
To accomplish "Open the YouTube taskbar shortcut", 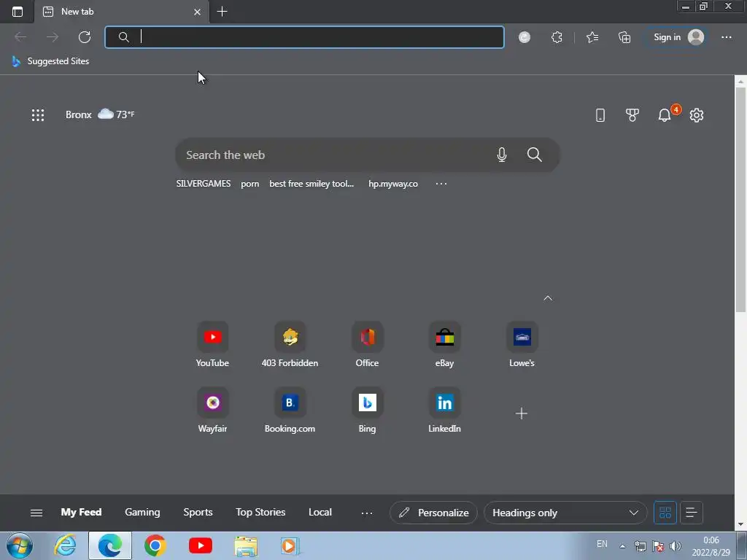I will [200, 545].
